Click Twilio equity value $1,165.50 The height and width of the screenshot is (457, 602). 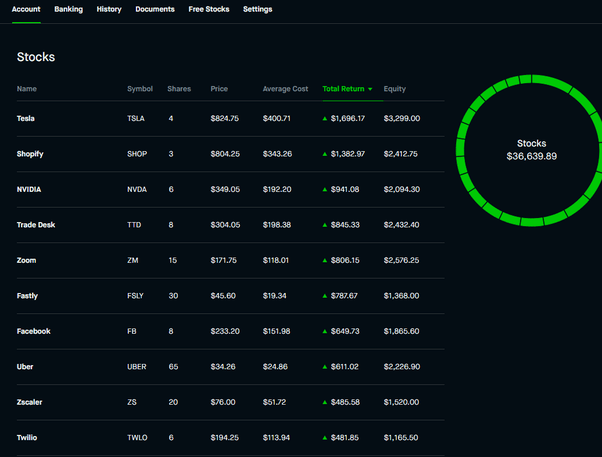coord(401,438)
